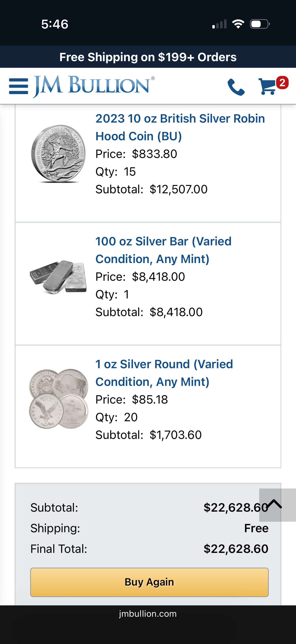Tap the cellular signal bars icon
The height and width of the screenshot is (644, 296).
(x=219, y=24)
